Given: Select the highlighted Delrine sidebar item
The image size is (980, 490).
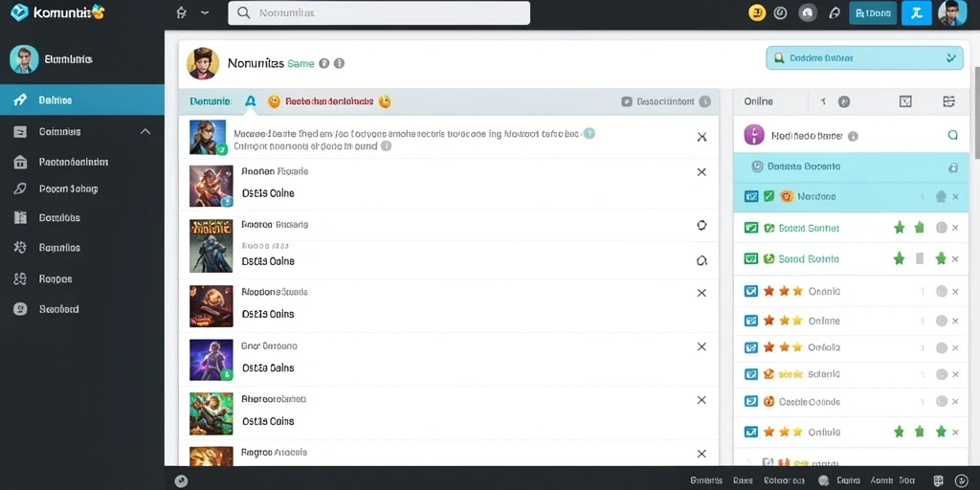Looking at the screenshot, I should point(82,100).
